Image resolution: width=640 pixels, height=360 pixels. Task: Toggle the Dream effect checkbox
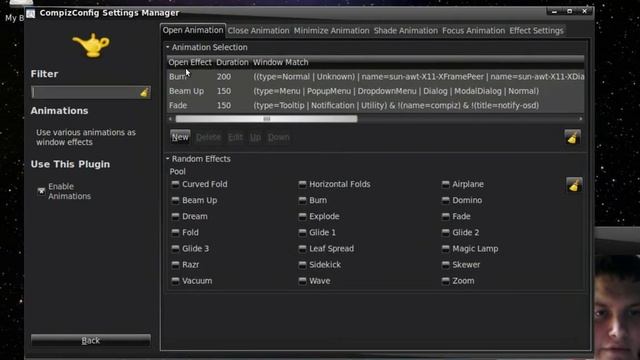[175, 216]
